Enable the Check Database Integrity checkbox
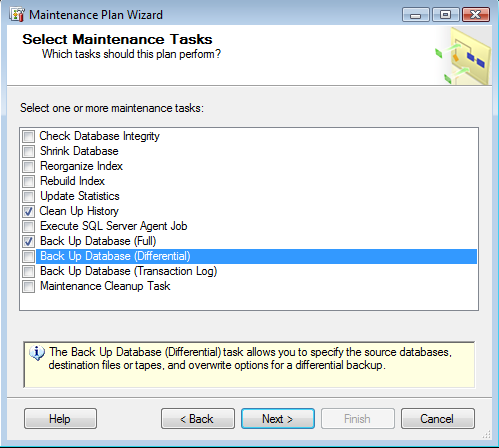Image resolution: width=499 pixels, height=448 pixels. tap(28, 136)
